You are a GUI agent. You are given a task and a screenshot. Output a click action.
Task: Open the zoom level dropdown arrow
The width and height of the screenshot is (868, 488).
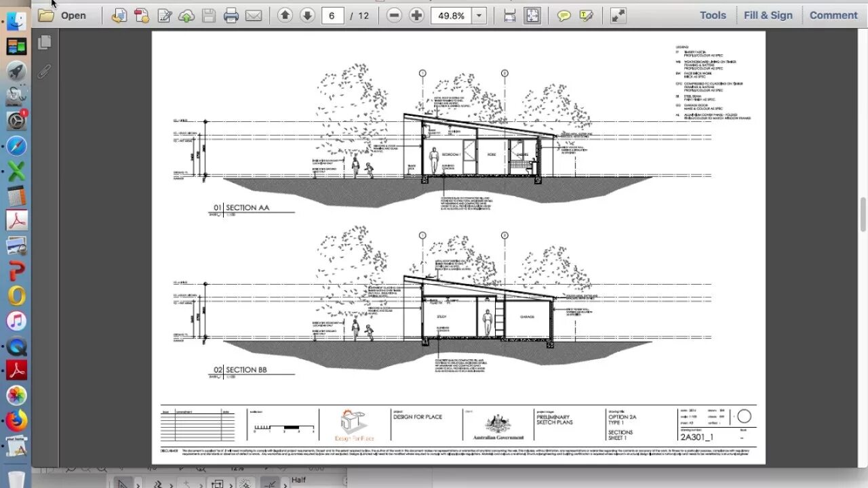tap(479, 15)
